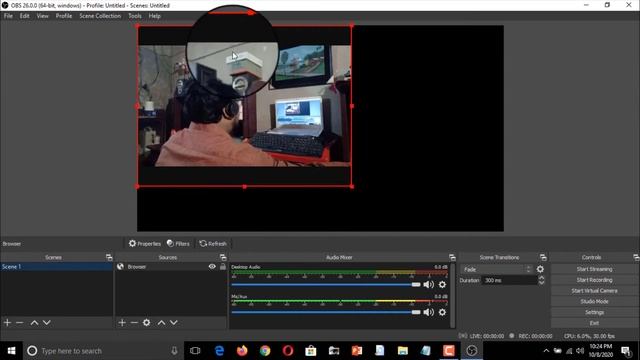The image size is (640, 360).
Task: Launch Opera from taskbar
Action: tap(288, 351)
